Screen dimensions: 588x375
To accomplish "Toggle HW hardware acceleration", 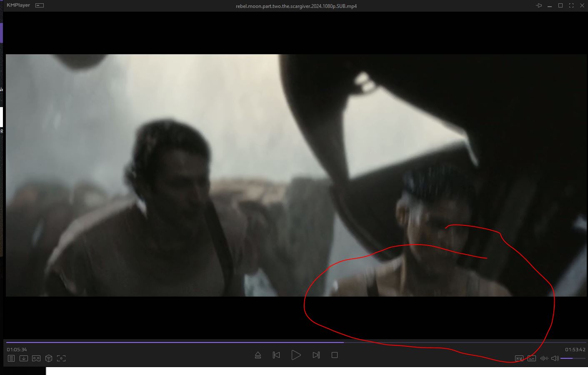I will click(519, 358).
